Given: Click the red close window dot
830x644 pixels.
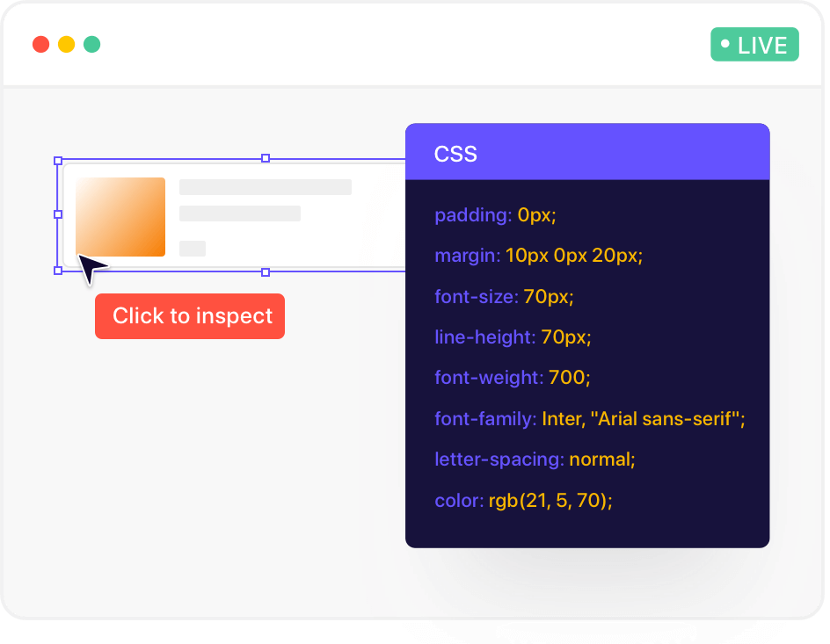Looking at the screenshot, I should (40, 44).
